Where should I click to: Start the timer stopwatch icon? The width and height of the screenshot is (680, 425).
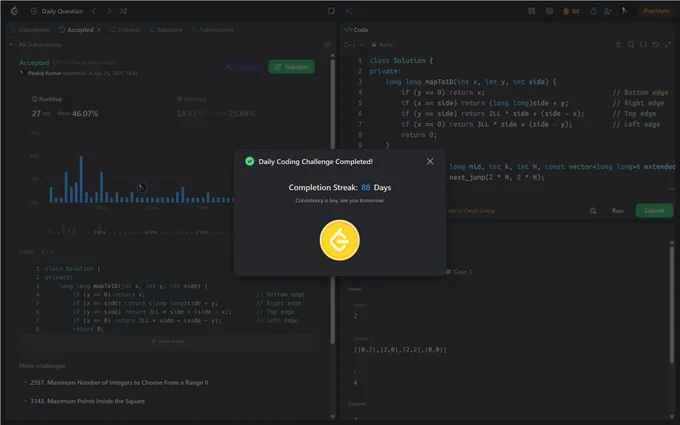pos(593,11)
